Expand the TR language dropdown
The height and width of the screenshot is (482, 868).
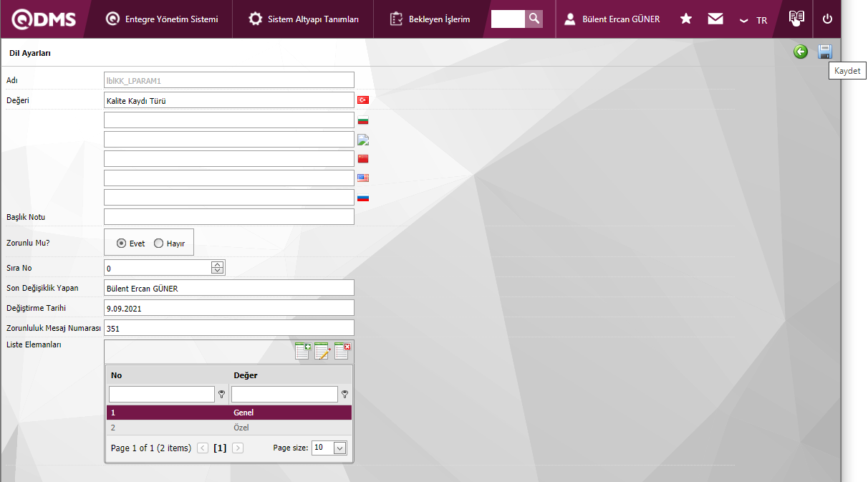point(753,20)
